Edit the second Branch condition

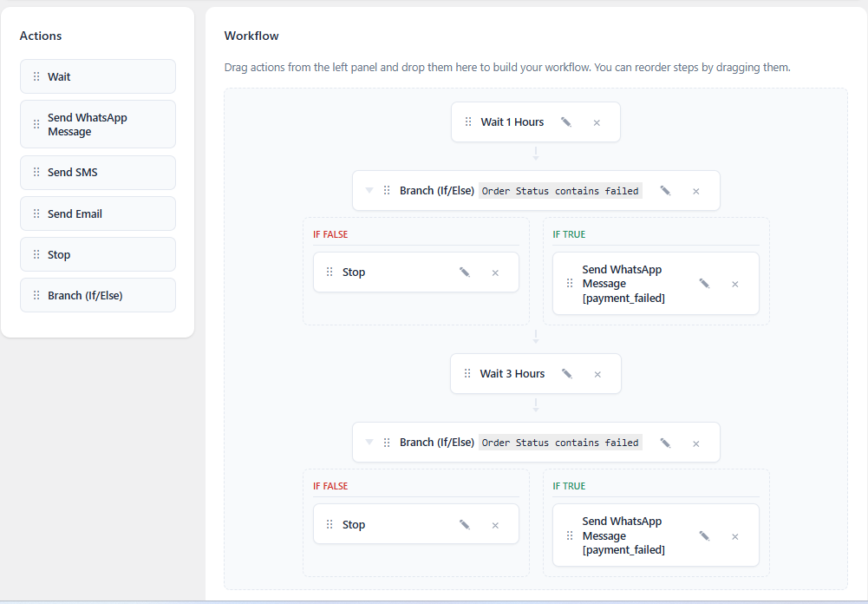(x=665, y=443)
